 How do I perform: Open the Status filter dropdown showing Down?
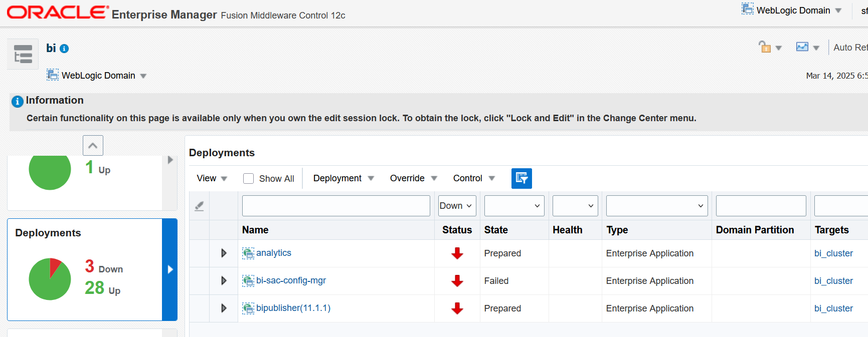pos(457,206)
